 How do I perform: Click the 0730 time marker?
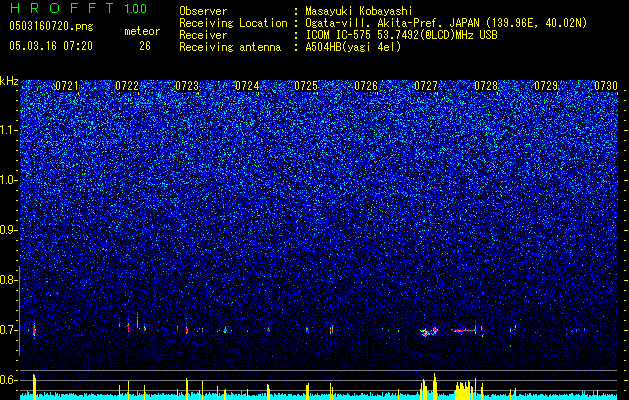tap(606, 86)
